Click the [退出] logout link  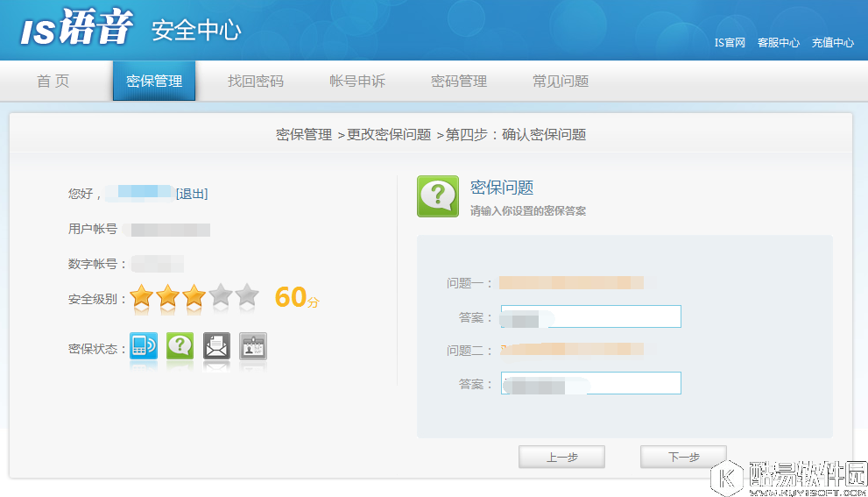[x=192, y=194]
